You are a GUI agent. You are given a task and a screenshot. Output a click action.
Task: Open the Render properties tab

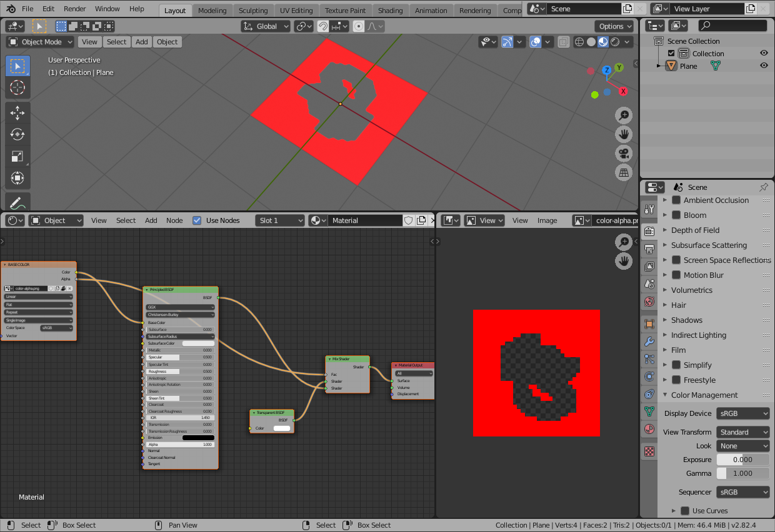coord(649,230)
